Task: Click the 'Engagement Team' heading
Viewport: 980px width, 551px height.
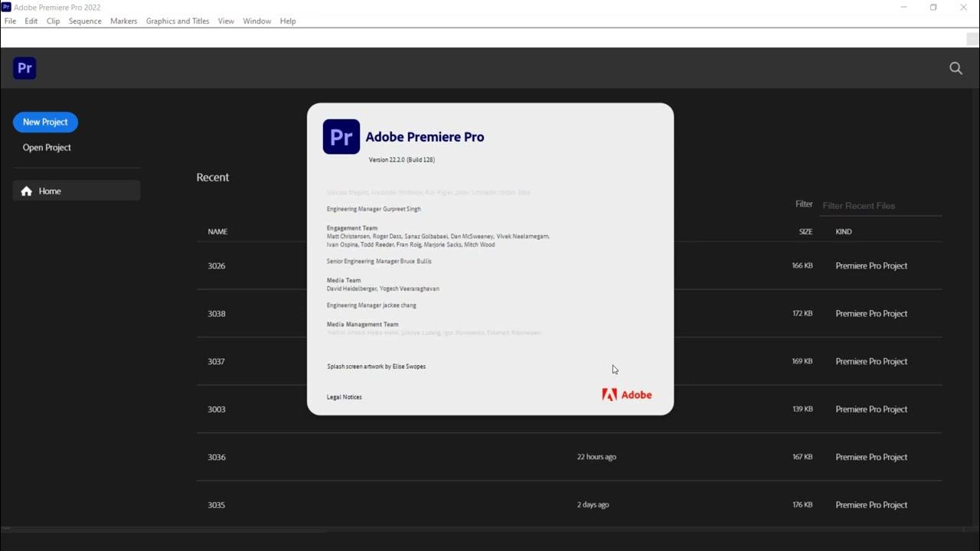Action: 352,228
